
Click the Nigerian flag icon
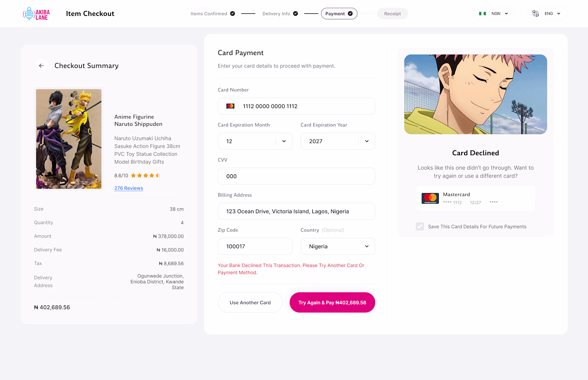tap(482, 13)
